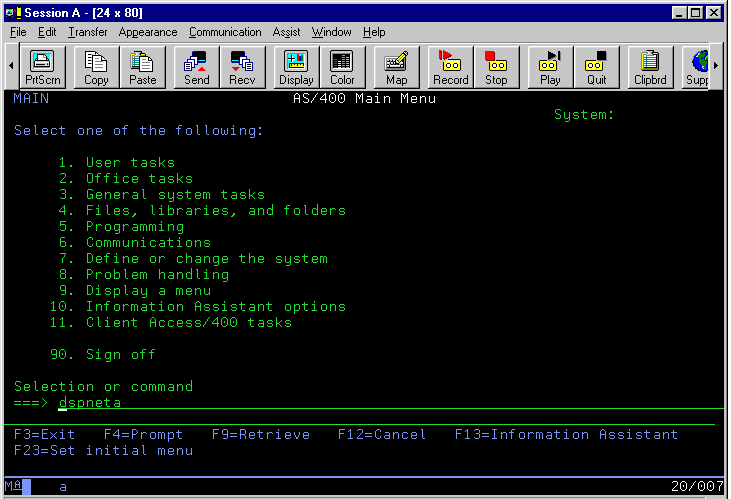This screenshot has height=499, width=731.
Task: Click the Quit macro icon
Action: (x=596, y=67)
